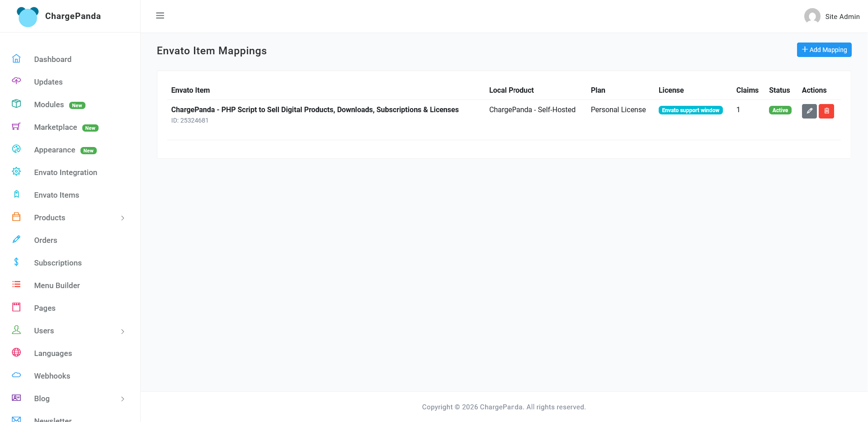
Task: Click the Claims count value 1
Action: click(738, 109)
